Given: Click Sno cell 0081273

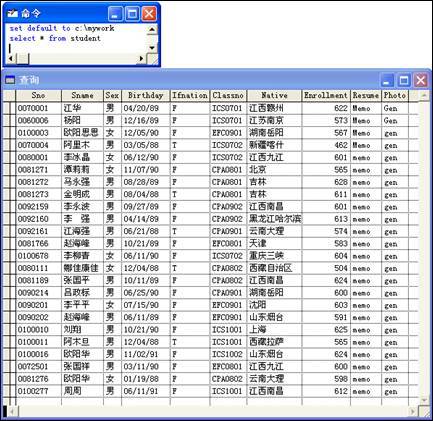Looking at the screenshot, I should (x=38, y=194).
